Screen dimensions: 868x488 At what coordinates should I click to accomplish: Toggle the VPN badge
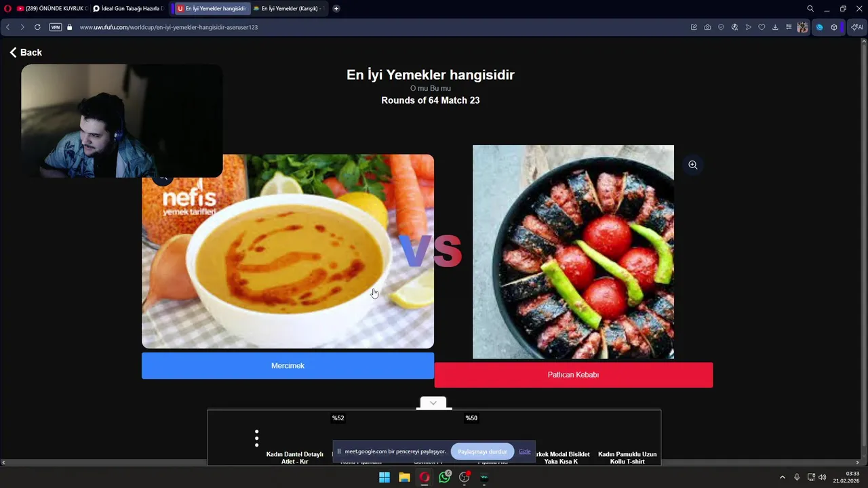pos(56,27)
